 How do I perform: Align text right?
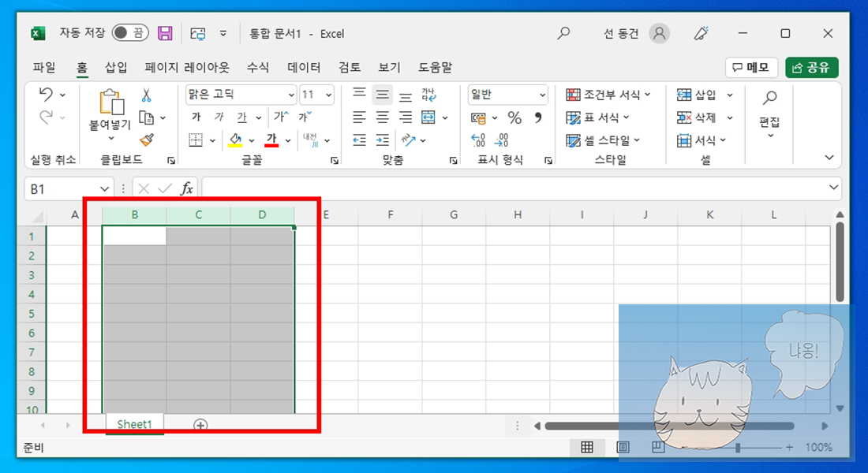click(x=406, y=117)
